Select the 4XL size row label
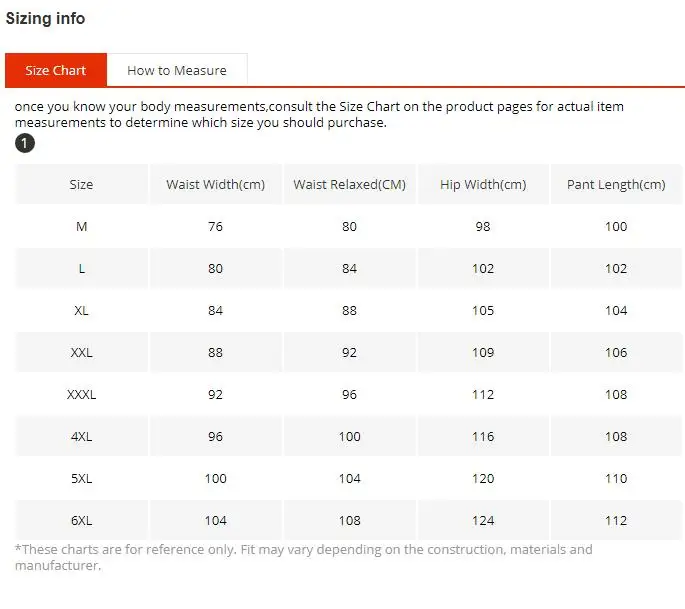Viewport: 685px width, 609px height. point(81,436)
